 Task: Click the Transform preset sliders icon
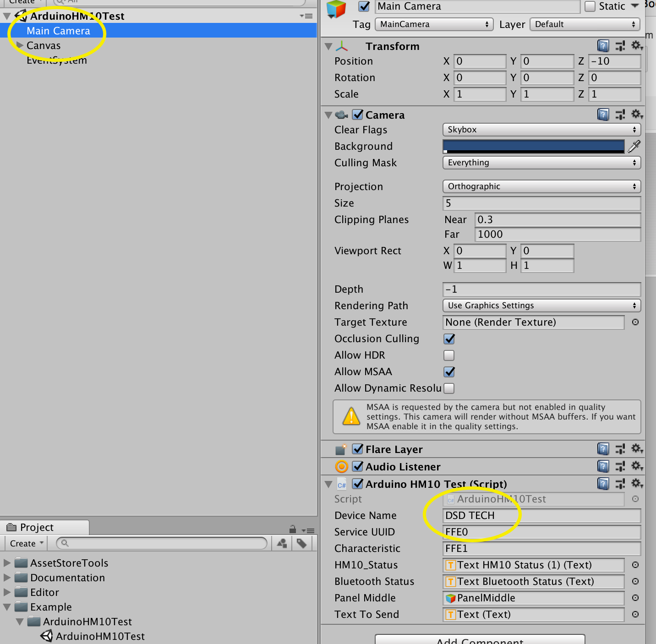click(x=620, y=46)
